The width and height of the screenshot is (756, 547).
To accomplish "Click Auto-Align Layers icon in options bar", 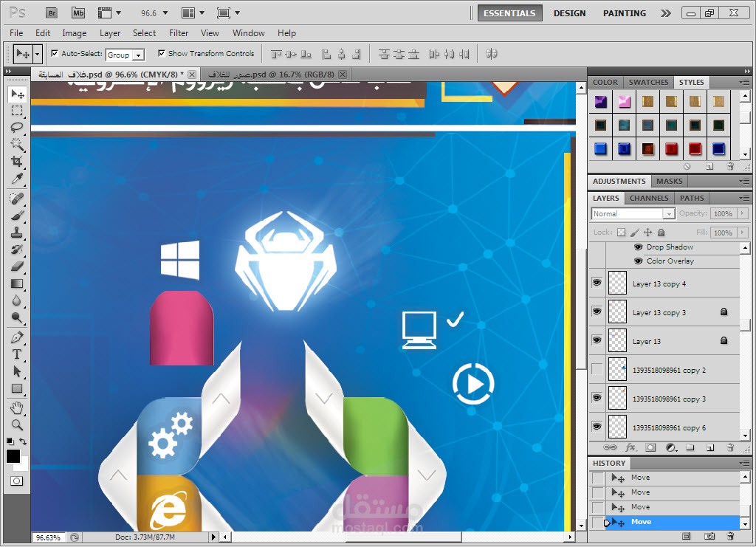I will 491,54.
